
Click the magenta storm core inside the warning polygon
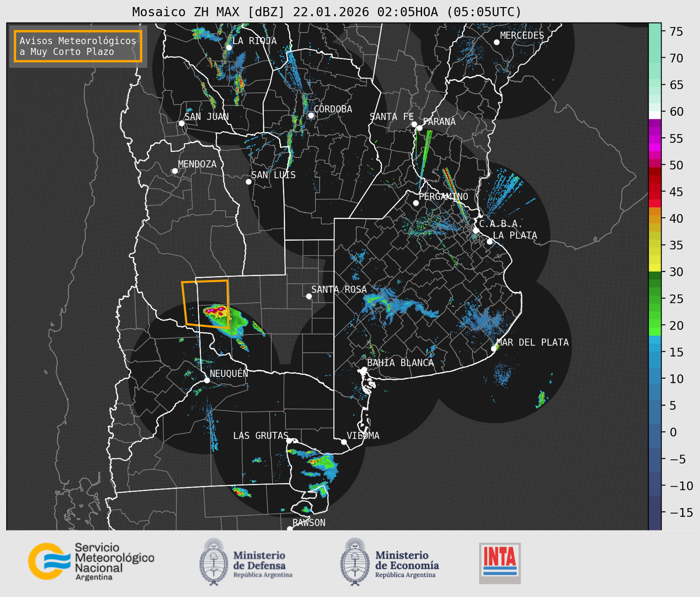pyautogui.click(x=215, y=310)
